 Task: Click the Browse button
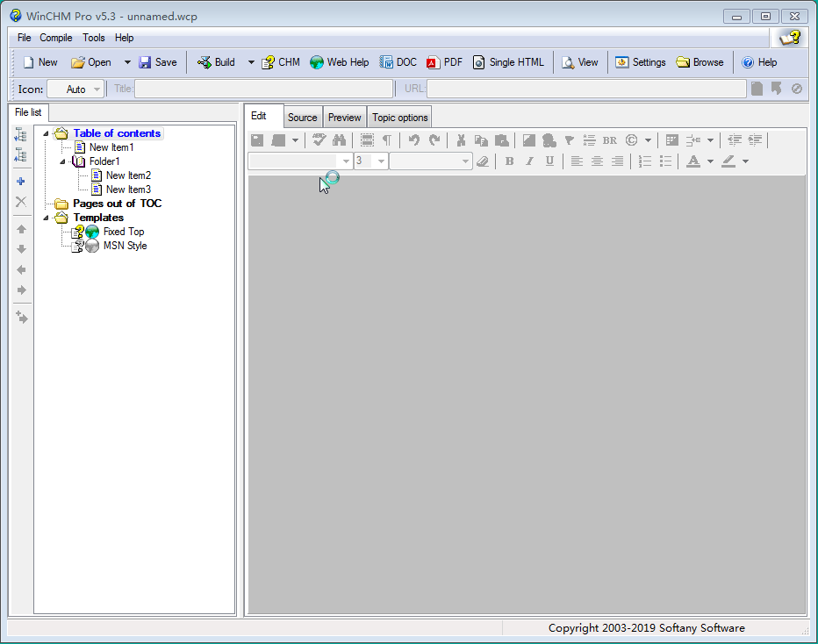coord(700,62)
